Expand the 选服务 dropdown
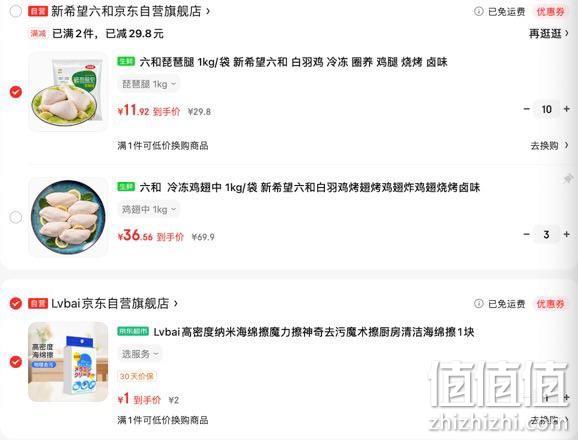The image size is (578, 440). coord(140,354)
